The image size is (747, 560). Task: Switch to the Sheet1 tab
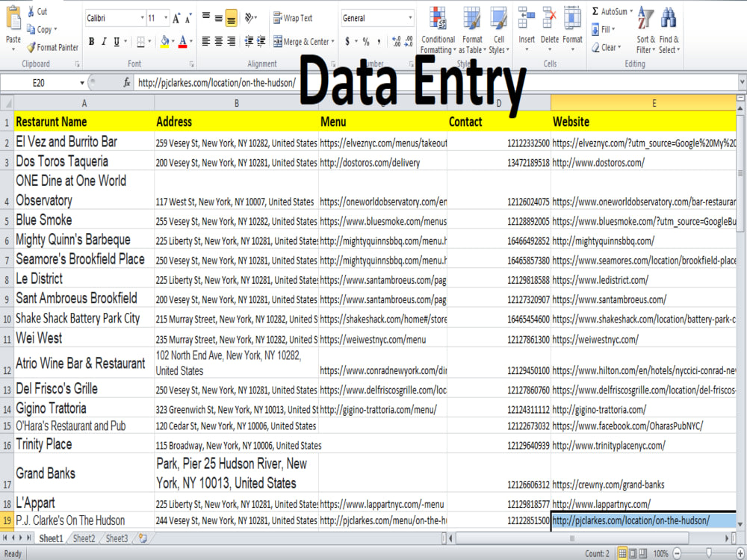pos(51,538)
